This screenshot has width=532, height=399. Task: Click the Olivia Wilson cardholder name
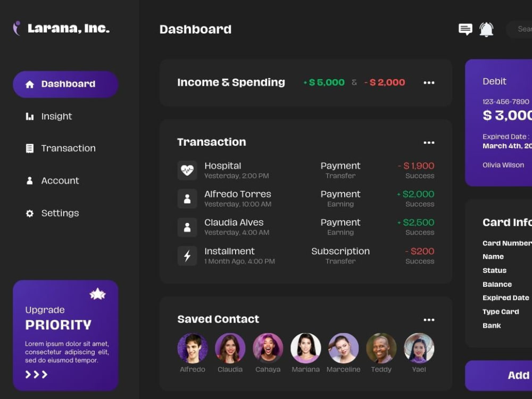503,165
